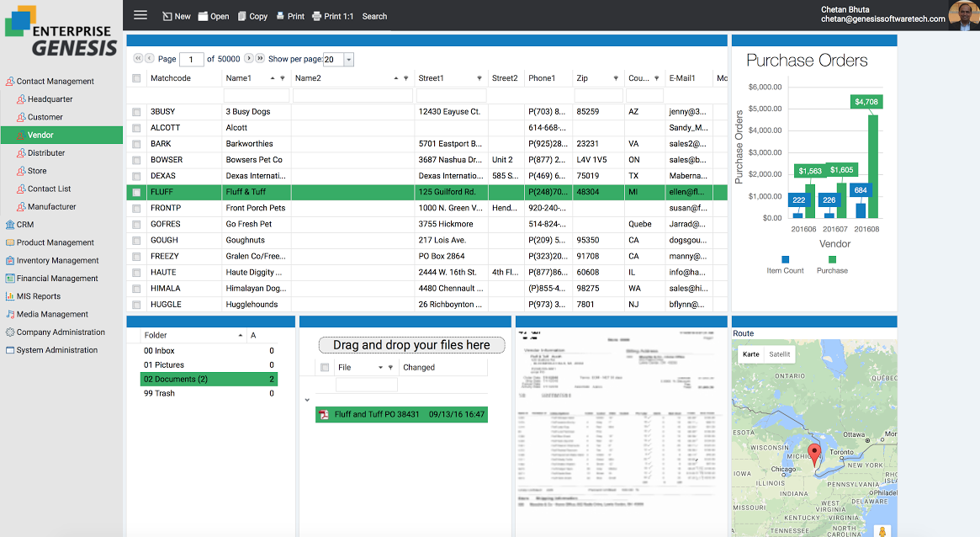This screenshot has width=980, height=537.
Task: Click the Search button in top bar
Action: pyautogui.click(x=374, y=16)
